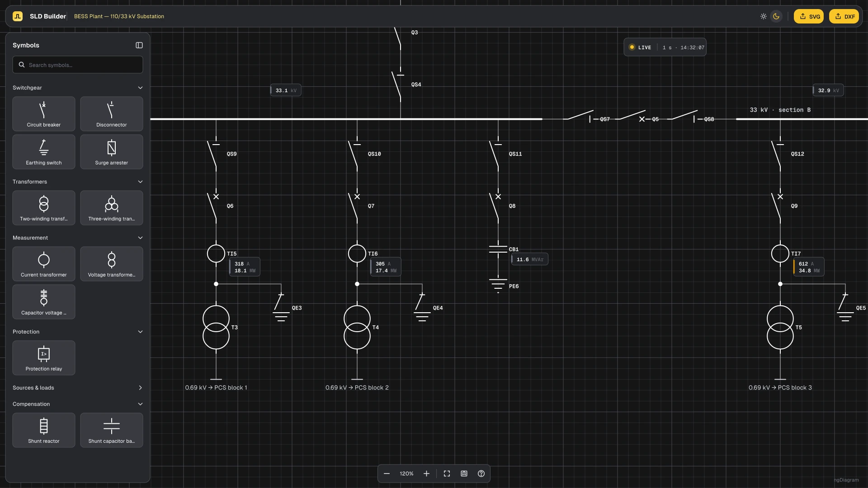Image resolution: width=868 pixels, height=488 pixels.
Task: Open the help icon in zoom bar
Action: [481, 474]
